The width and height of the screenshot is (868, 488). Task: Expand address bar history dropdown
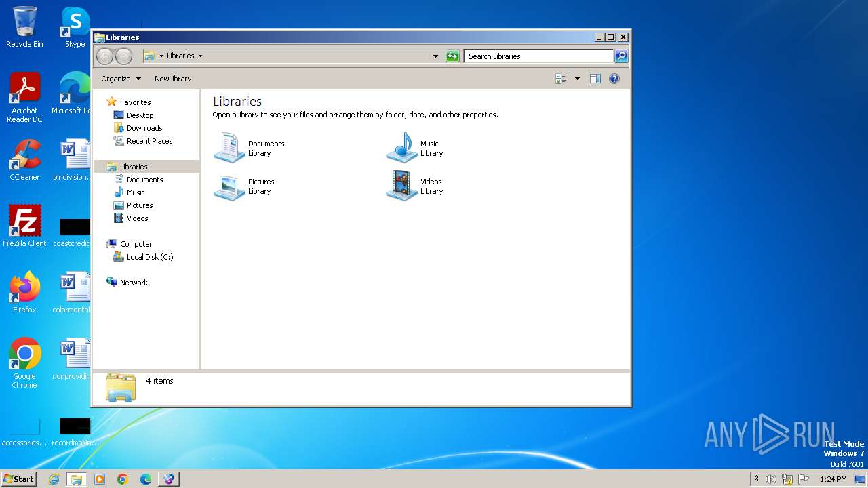[435, 56]
